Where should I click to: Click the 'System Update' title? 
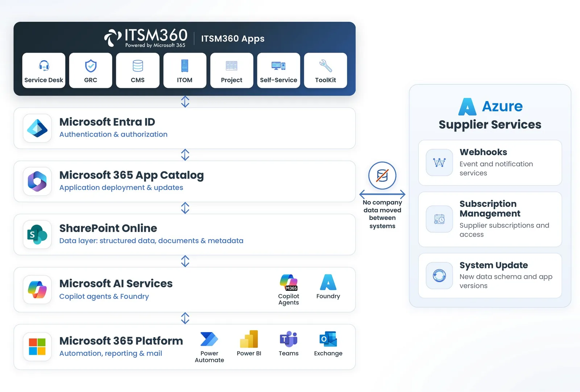pyautogui.click(x=493, y=265)
